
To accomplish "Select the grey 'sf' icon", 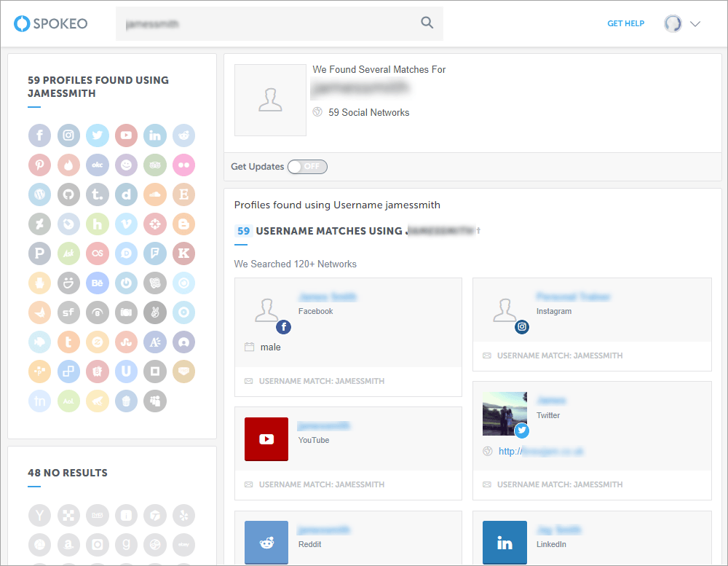I will tap(68, 313).
